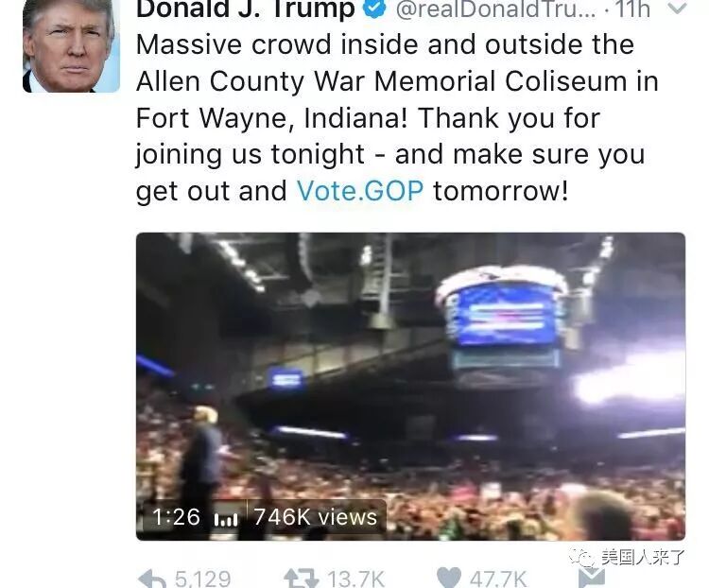Click the 1:26 video duration

(x=176, y=516)
